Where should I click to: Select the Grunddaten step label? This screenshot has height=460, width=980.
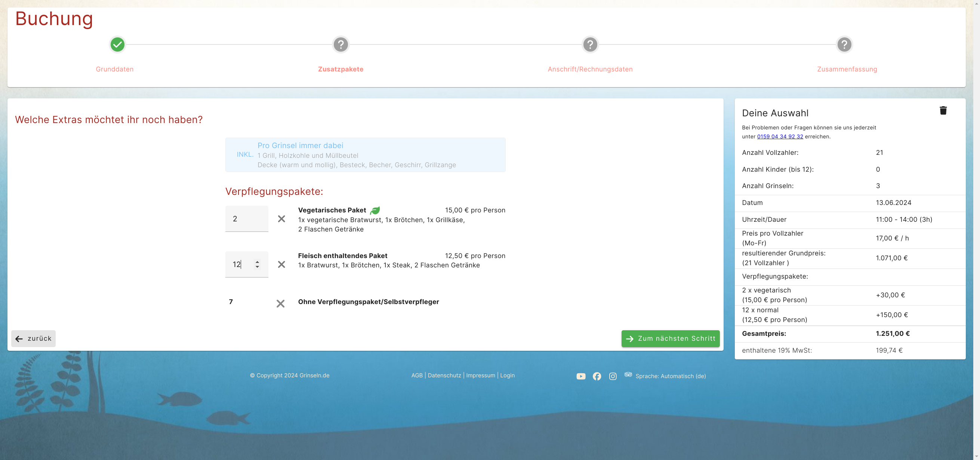click(x=114, y=69)
